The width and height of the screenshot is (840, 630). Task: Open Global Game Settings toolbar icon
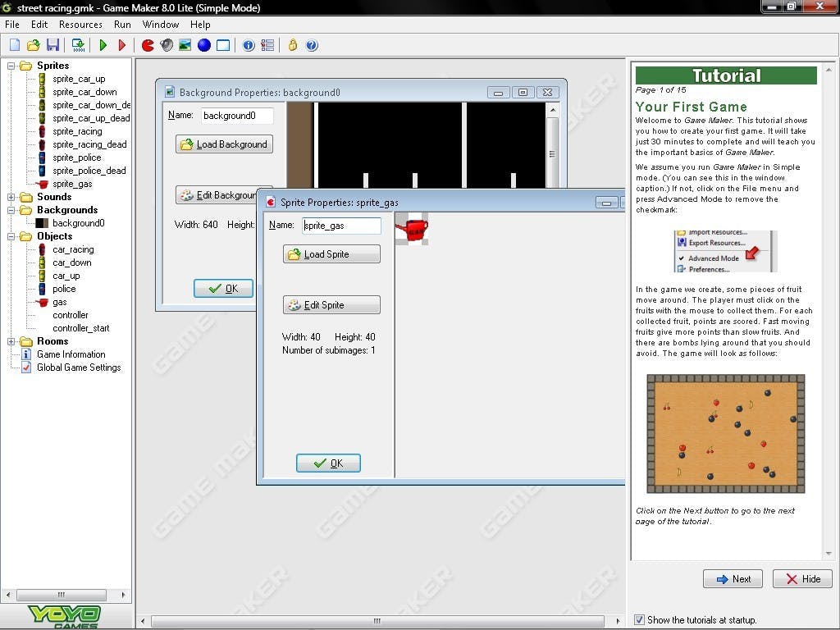267,46
